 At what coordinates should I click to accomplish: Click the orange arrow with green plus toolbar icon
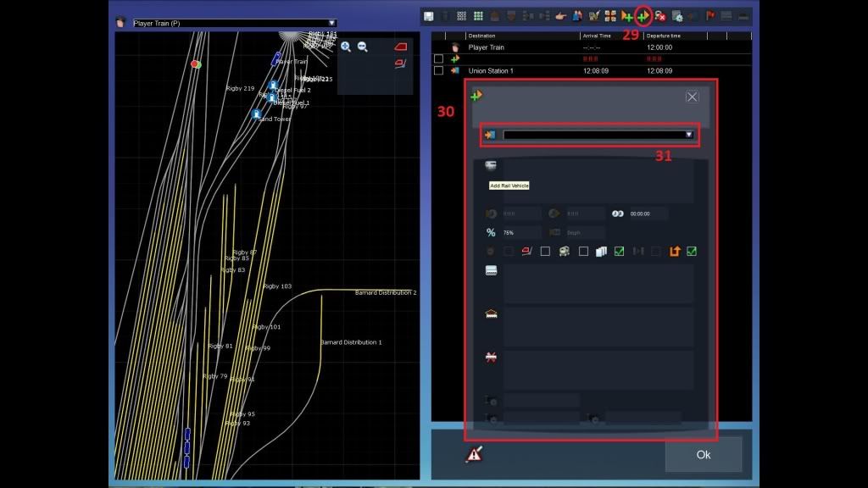626,17
